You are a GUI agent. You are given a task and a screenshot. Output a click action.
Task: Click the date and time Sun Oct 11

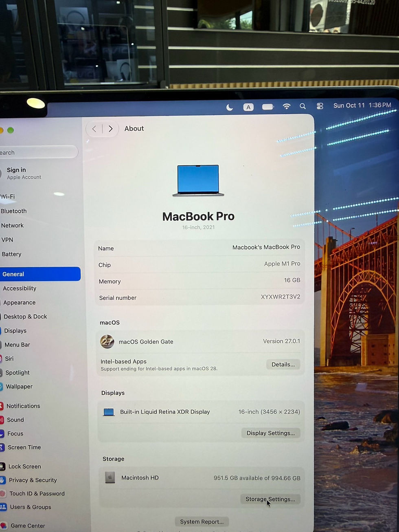point(362,105)
